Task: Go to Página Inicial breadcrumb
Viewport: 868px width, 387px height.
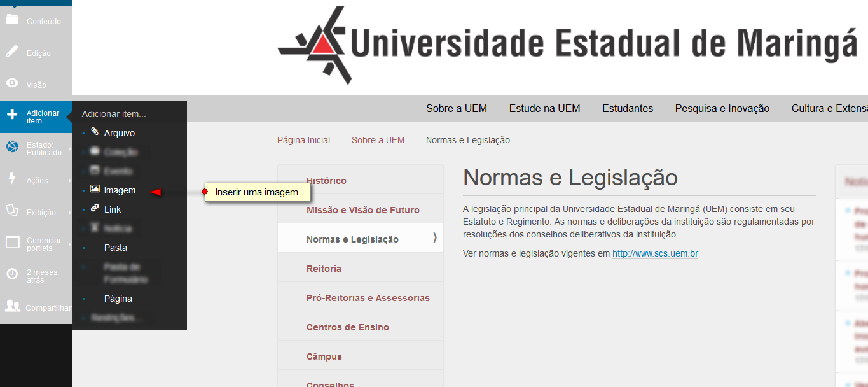Action: click(x=303, y=140)
